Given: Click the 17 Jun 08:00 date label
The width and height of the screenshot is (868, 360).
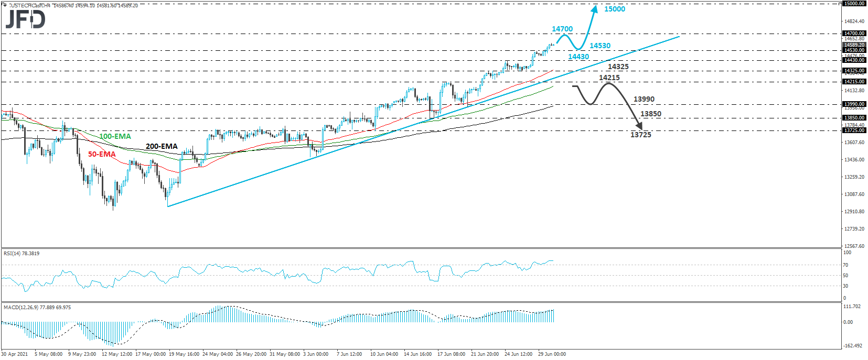Looking at the screenshot, I should [x=452, y=354].
